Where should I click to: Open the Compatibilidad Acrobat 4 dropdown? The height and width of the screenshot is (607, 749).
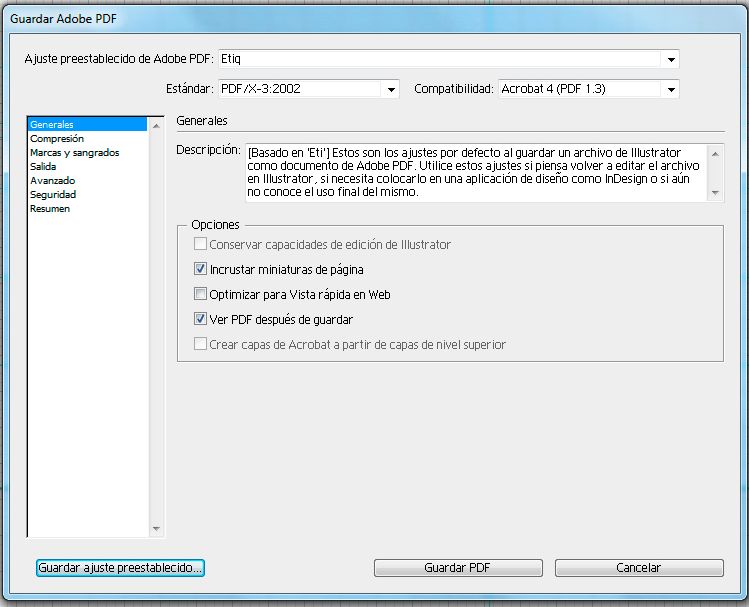click(669, 89)
